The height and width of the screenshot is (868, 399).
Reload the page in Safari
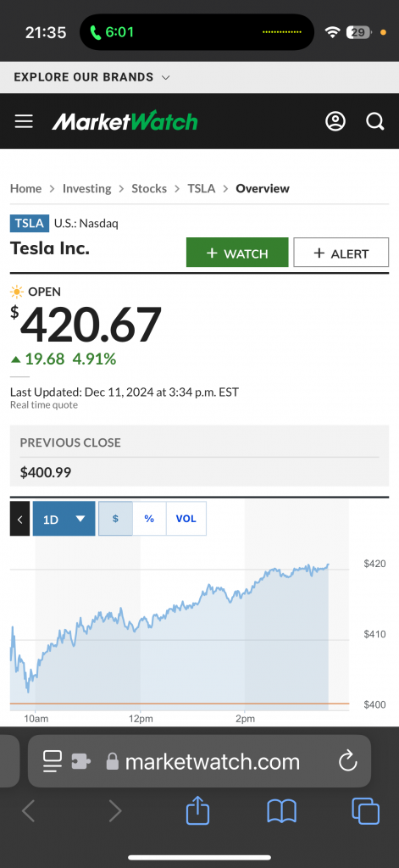347,762
